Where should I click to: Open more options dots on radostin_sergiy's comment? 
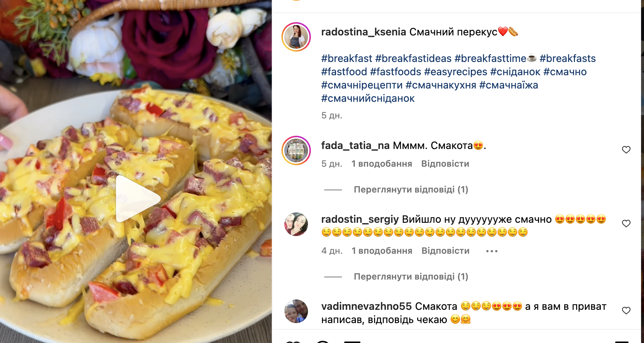tap(491, 251)
